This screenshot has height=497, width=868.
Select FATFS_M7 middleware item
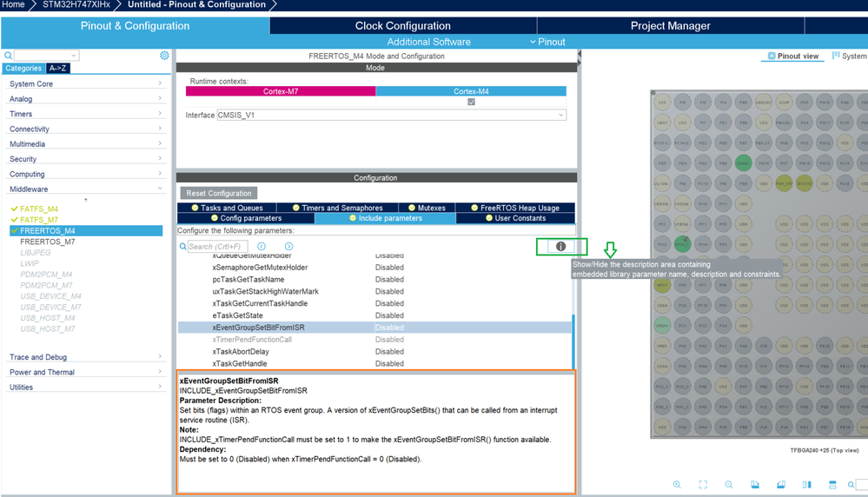39,220
